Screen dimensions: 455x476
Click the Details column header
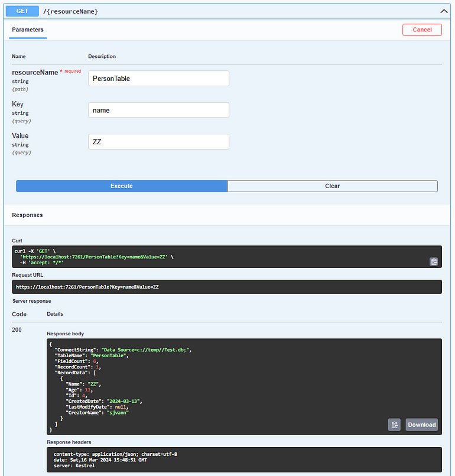click(55, 314)
